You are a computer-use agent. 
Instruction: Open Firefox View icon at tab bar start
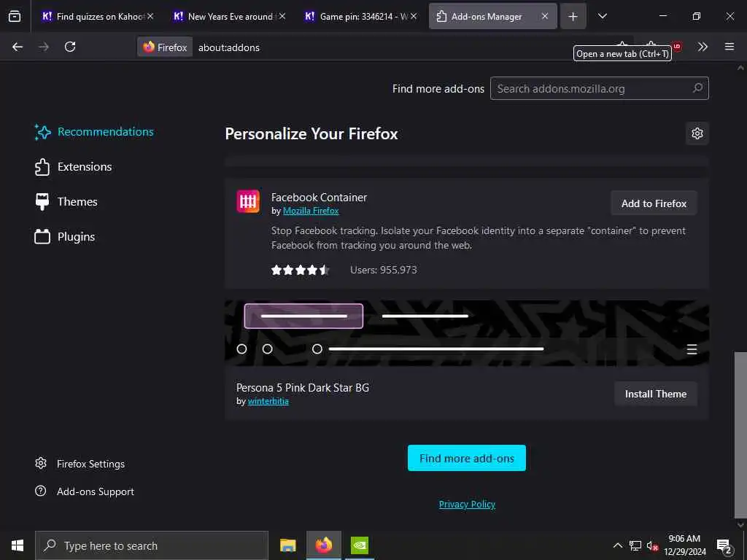pos(15,16)
